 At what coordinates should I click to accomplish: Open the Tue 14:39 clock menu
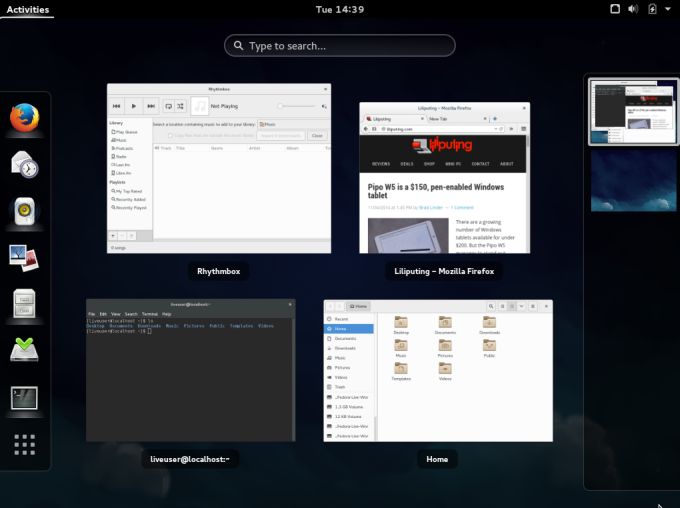(x=339, y=9)
